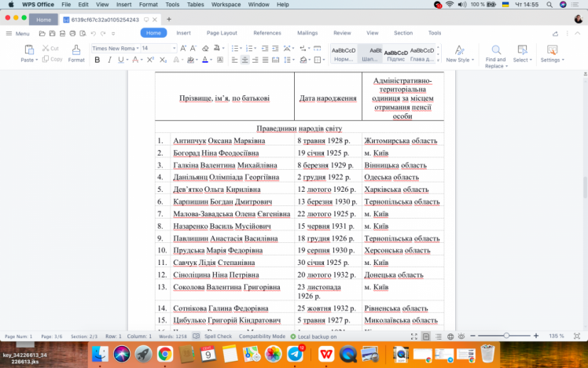The image size is (588, 368).
Task: Decrease font size with the shrink icon
Action: pyautogui.click(x=193, y=48)
